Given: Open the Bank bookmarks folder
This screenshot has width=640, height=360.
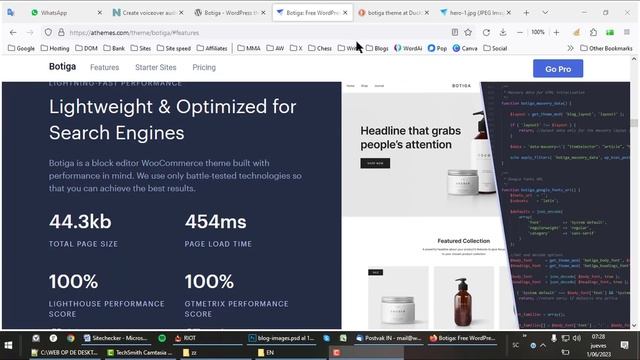Looking at the screenshot, I should tap(114, 48).
